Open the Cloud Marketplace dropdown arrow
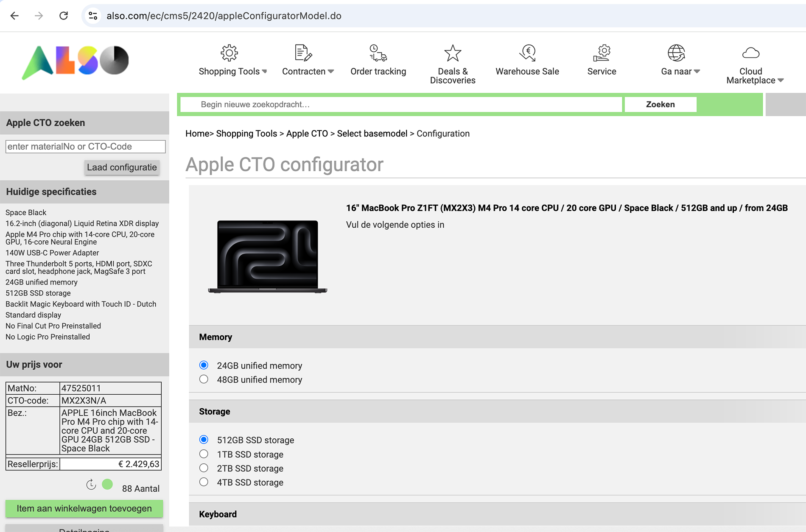 tap(781, 80)
